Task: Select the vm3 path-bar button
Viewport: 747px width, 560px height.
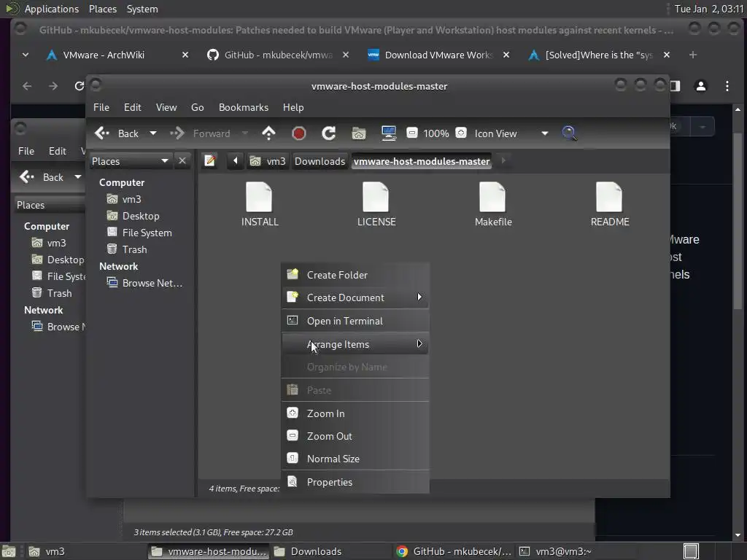Action: point(268,161)
